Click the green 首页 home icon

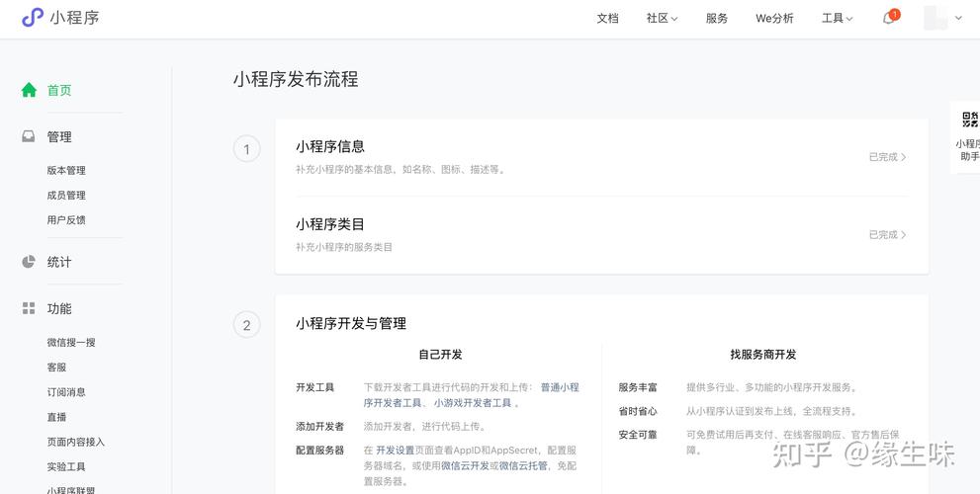point(29,90)
